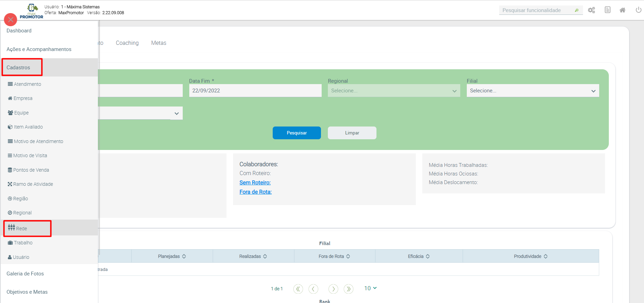Viewport: 644px width, 303px height.
Task: Click the power logout icon
Action: click(x=638, y=10)
